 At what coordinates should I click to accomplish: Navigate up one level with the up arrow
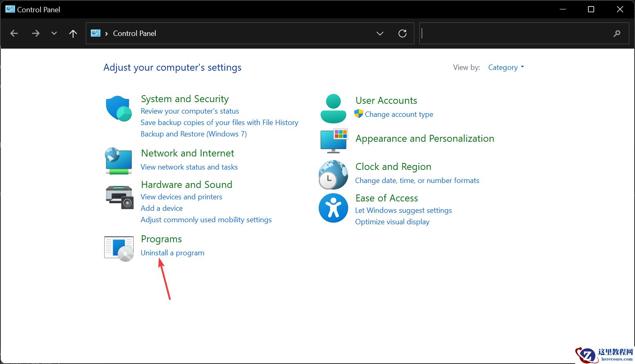point(73,33)
